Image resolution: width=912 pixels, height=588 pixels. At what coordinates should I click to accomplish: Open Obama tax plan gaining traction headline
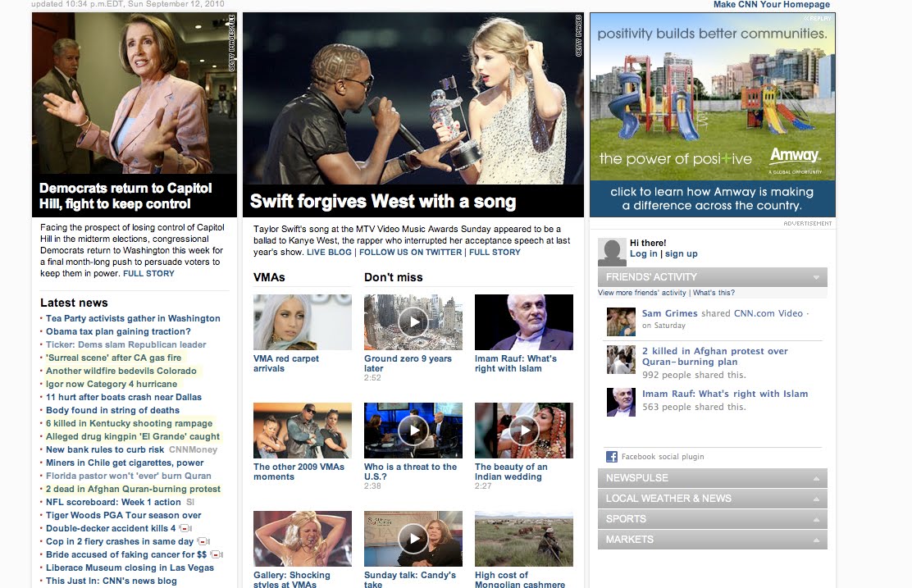pyautogui.click(x=118, y=331)
